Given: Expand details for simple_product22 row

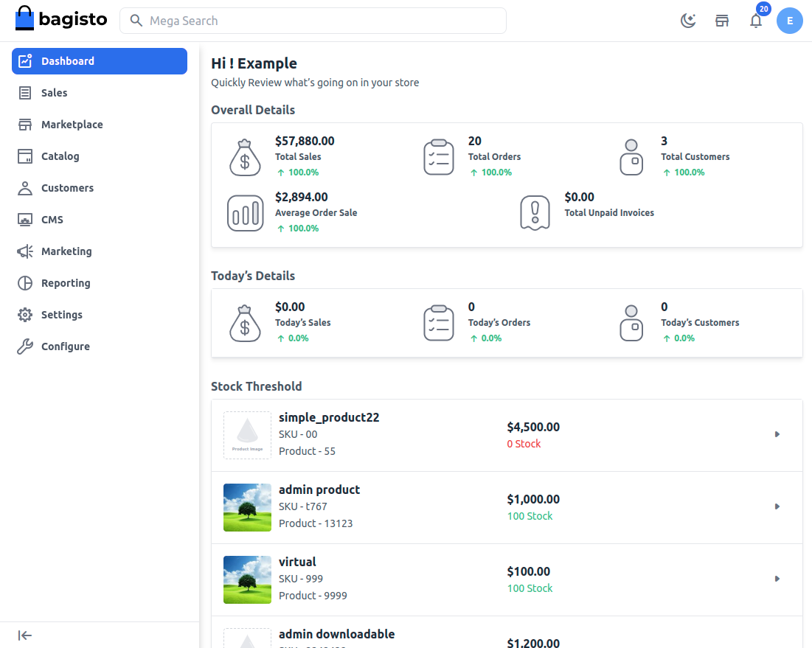Looking at the screenshot, I should coord(777,434).
